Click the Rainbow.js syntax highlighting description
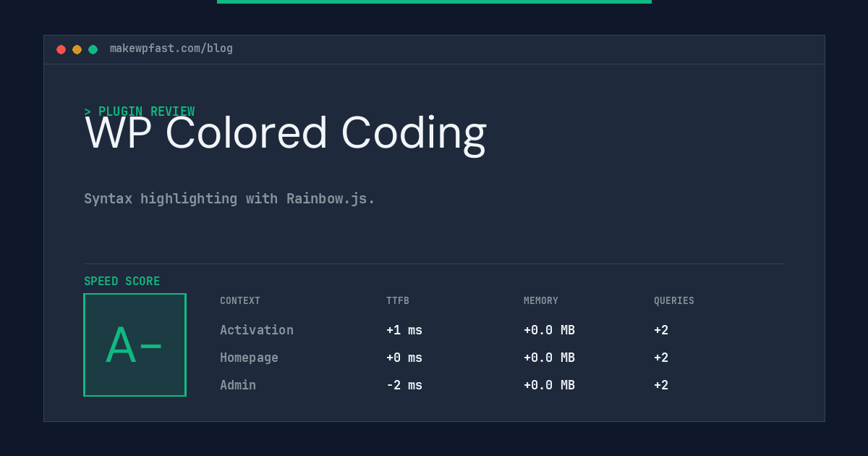This screenshot has height=456, width=868. (x=230, y=198)
